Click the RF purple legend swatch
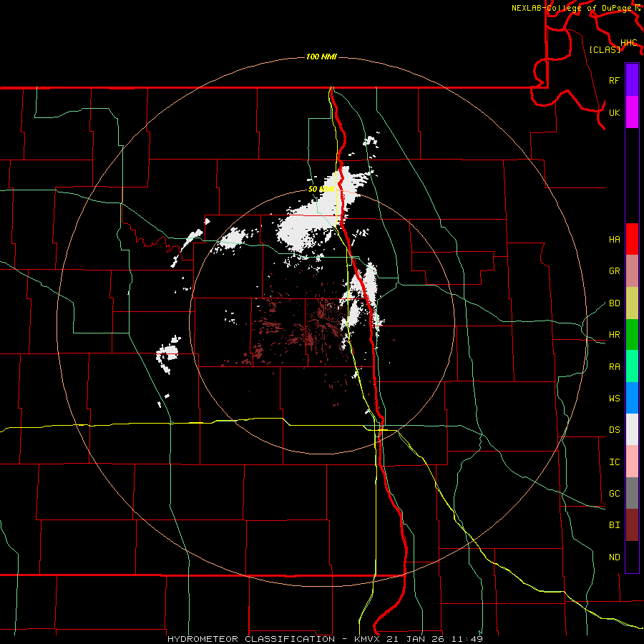Screen dimensions: 644x644 (632, 80)
